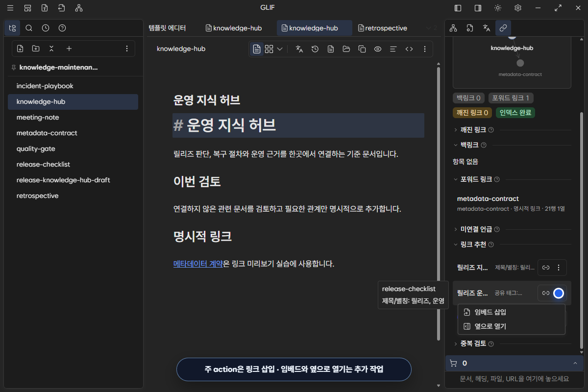Open the view mode dropdown chevron

[280, 49]
